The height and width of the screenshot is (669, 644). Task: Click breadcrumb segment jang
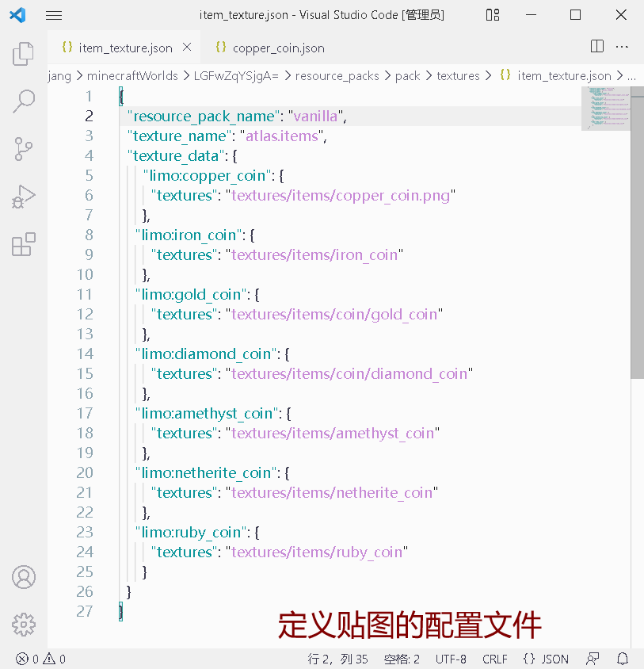[x=59, y=75]
